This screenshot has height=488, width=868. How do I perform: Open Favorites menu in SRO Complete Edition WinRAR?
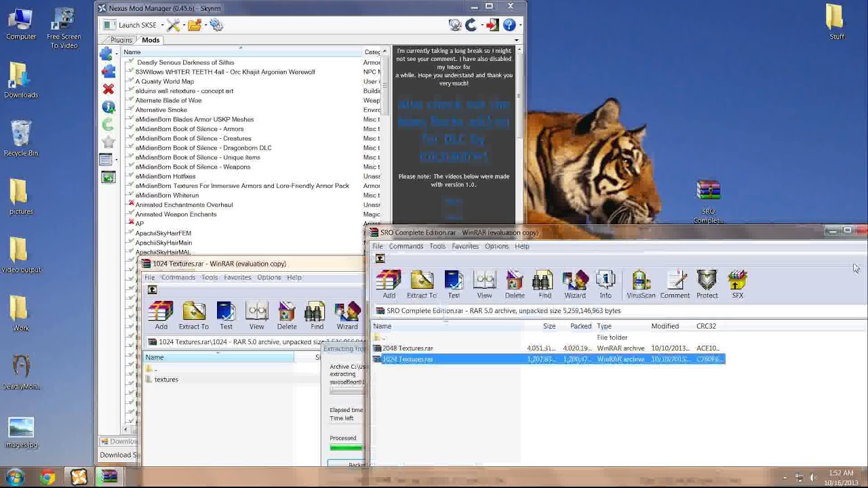click(x=465, y=246)
